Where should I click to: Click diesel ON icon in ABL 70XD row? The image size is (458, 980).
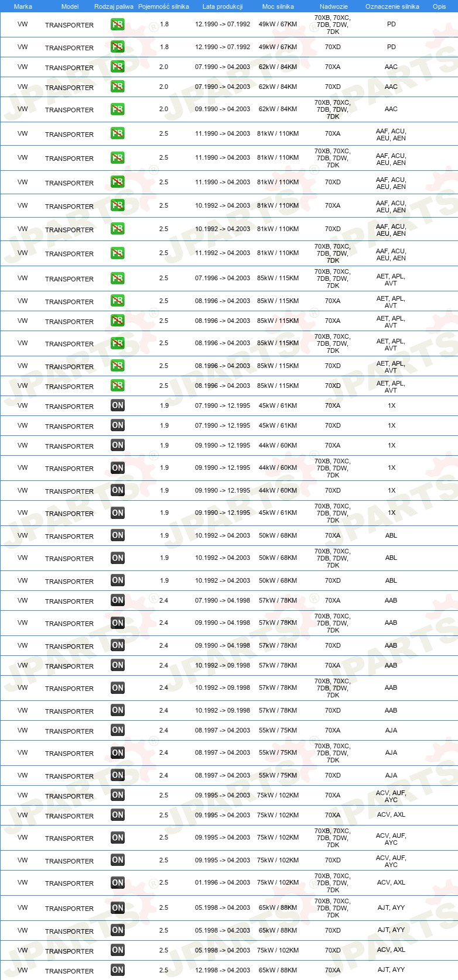(118, 580)
